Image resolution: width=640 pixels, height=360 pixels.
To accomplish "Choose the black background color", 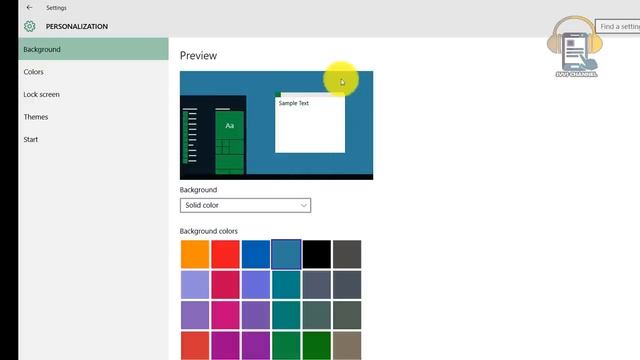I will [x=317, y=254].
